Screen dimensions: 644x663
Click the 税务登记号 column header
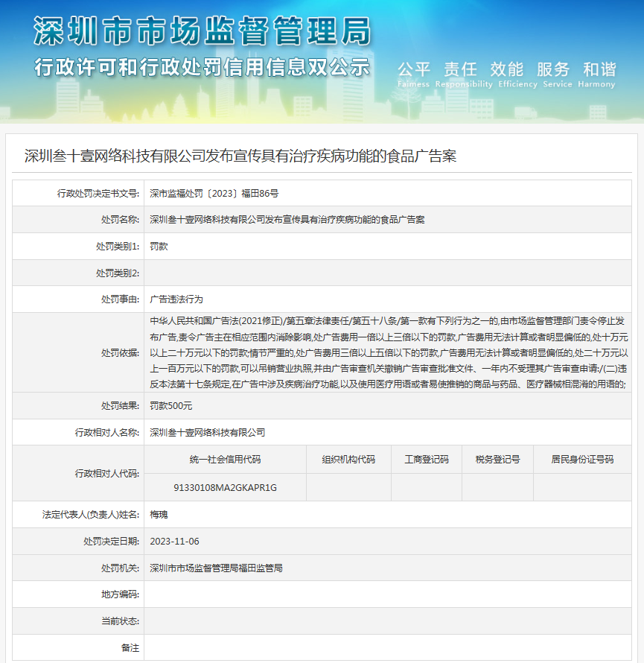pyautogui.click(x=497, y=460)
